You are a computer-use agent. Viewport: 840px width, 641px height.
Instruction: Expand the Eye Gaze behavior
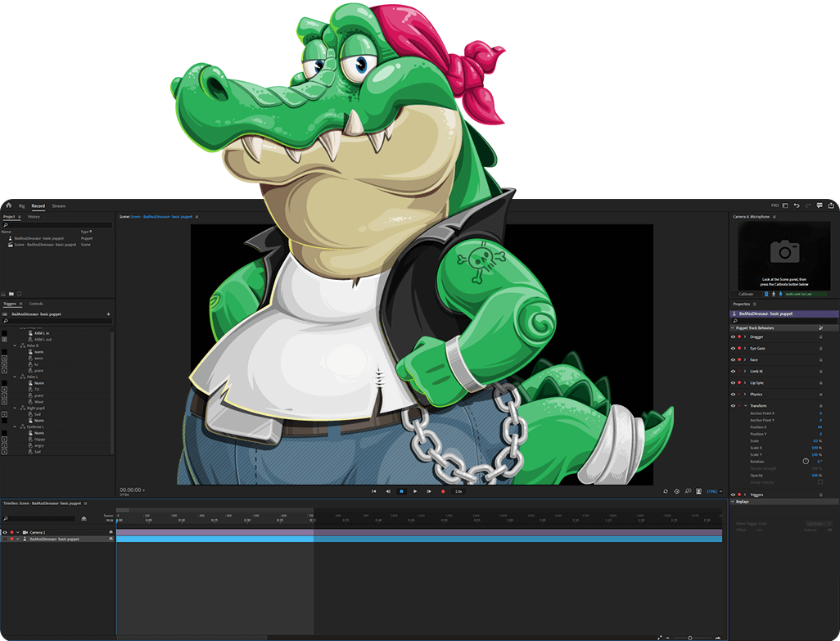click(x=745, y=348)
